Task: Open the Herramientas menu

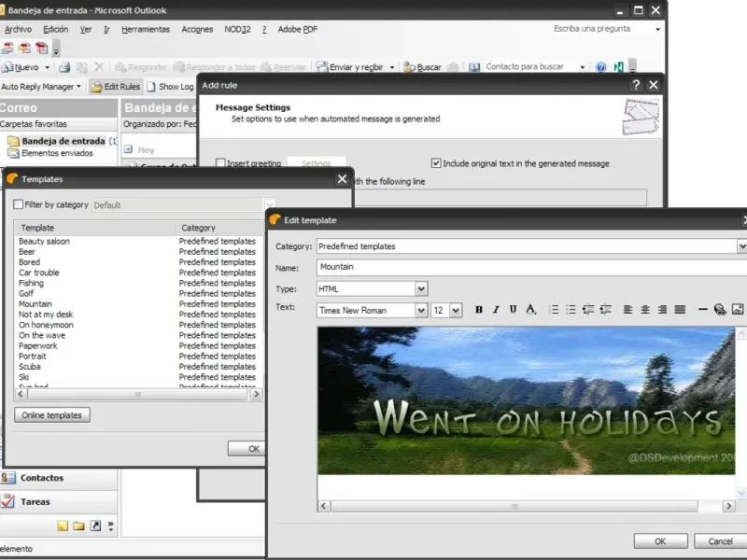Action: (146, 30)
